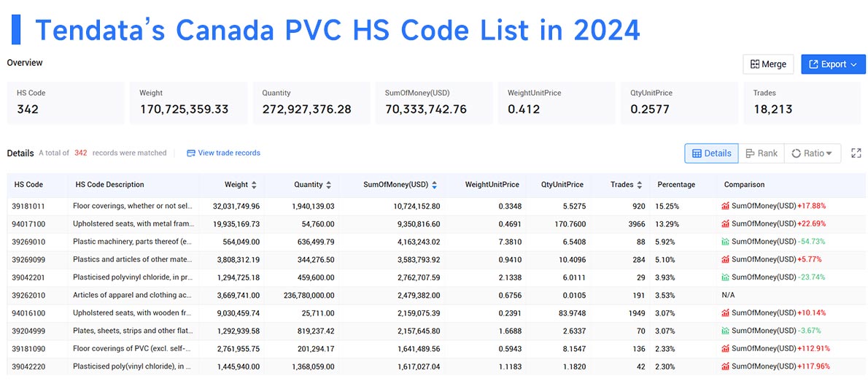Switch to the Details view tab

click(x=711, y=153)
